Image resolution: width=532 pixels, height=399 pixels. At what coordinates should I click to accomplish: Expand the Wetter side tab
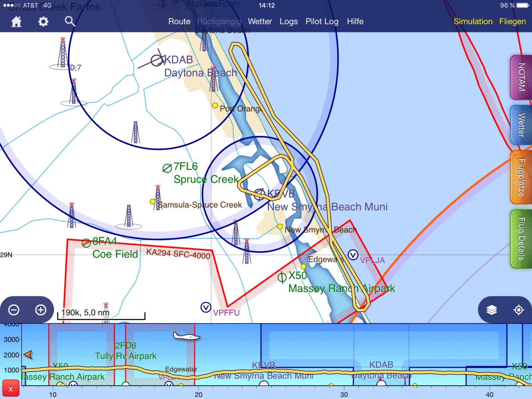point(521,125)
